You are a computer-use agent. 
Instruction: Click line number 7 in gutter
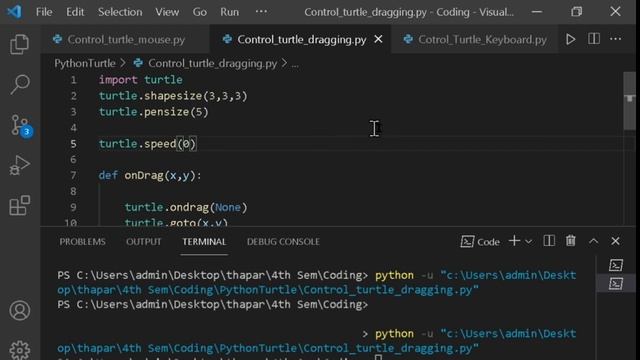tap(73, 176)
